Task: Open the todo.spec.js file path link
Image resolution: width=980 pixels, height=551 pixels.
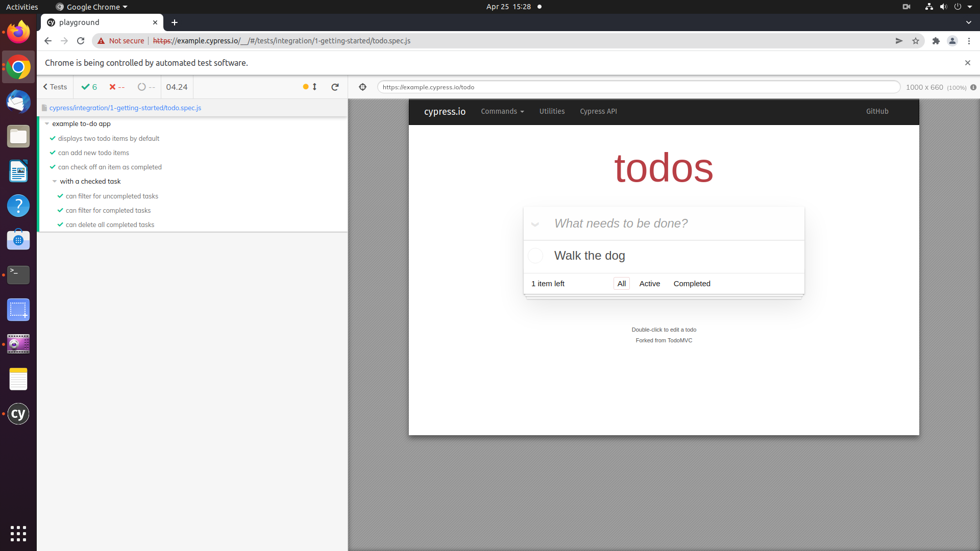Action: [x=125, y=108]
